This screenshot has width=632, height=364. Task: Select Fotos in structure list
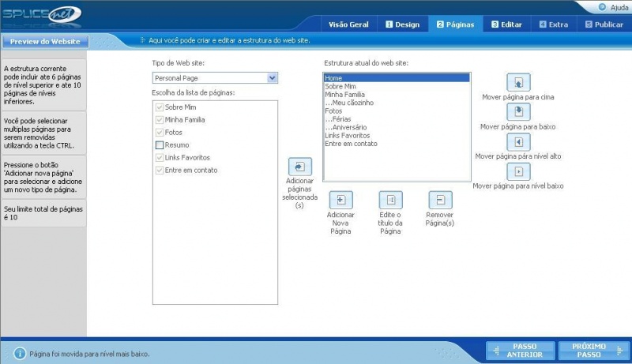coord(397,111)
